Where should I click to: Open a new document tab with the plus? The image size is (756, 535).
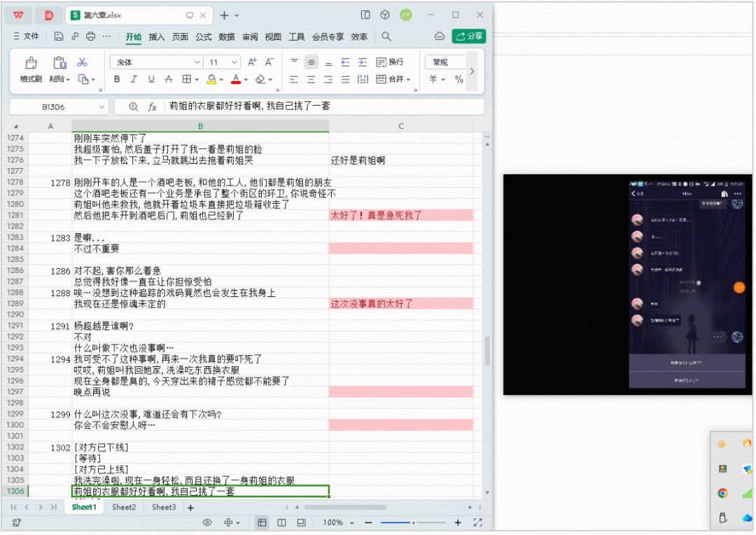(224, 15)
